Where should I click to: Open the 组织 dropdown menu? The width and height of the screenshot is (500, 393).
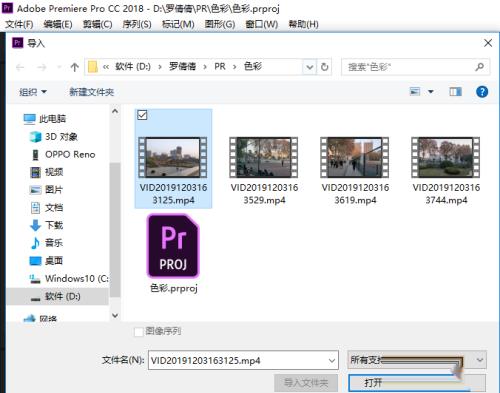pyautogui.click(x=33, y=92)
